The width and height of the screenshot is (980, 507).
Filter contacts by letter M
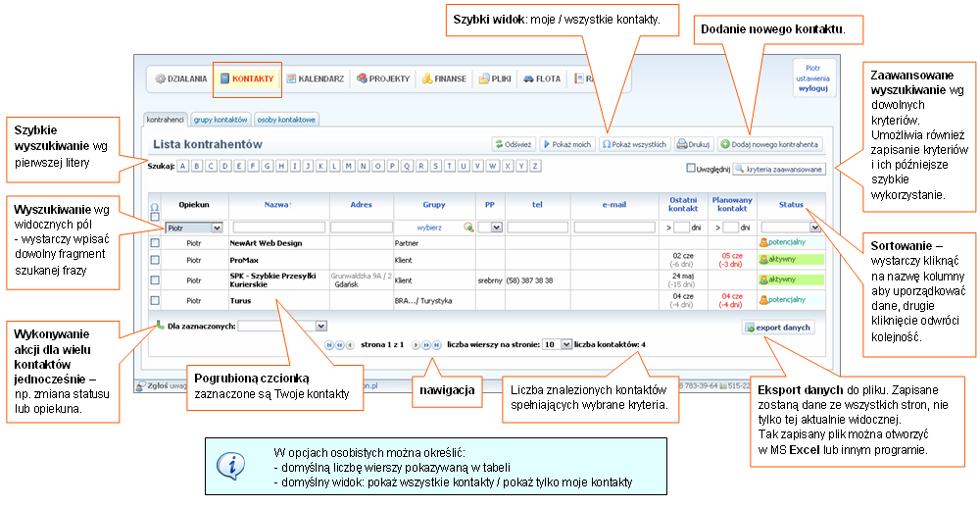coord(348,167)
